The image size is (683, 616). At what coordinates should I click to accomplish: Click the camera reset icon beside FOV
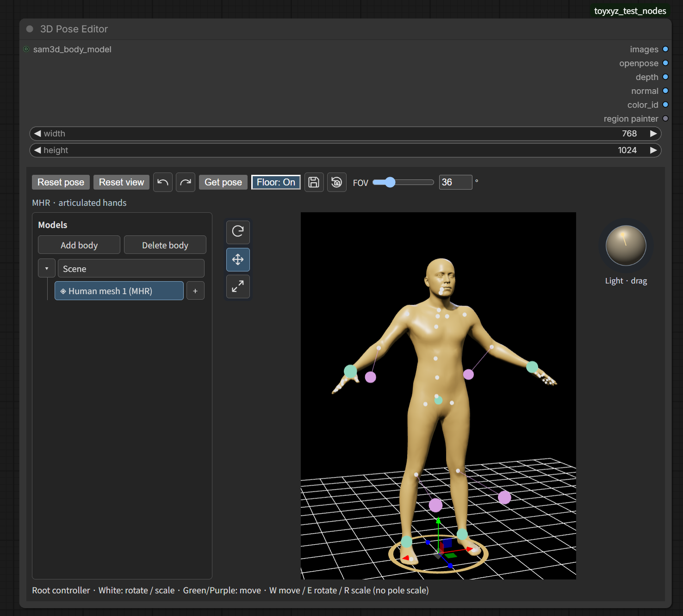[x=337, y=182]
